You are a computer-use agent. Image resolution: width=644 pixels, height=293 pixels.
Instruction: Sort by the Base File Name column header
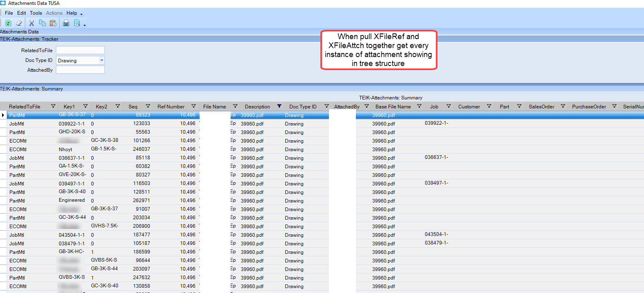pos(393,107)
